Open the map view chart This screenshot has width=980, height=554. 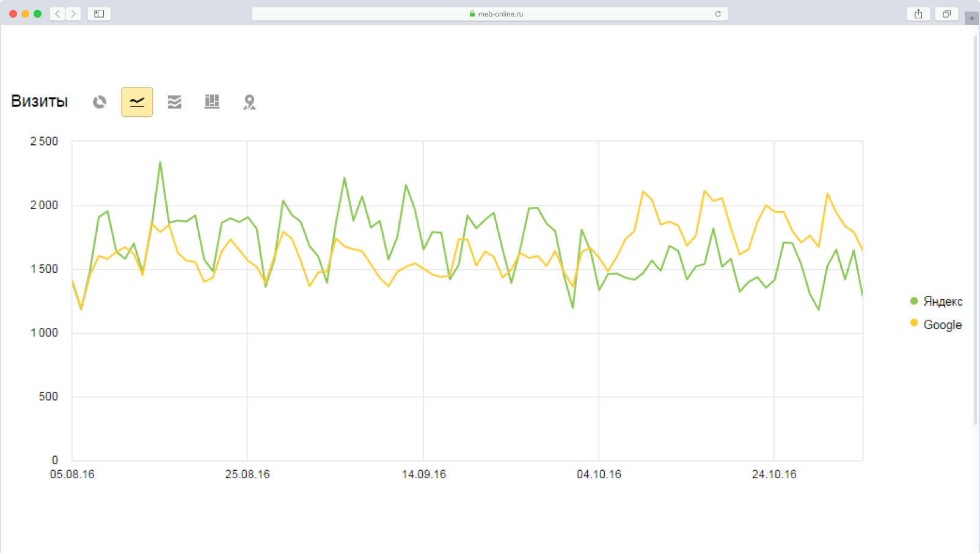coord(249,102)
